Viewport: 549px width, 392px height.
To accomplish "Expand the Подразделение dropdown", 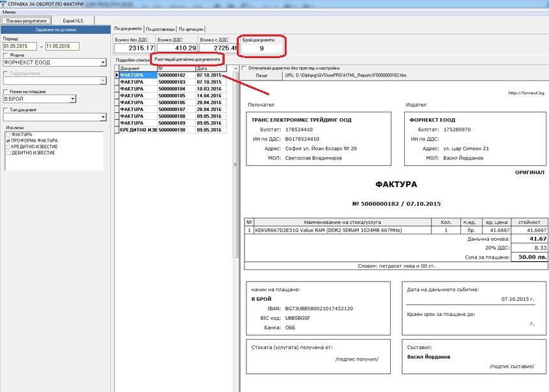I will tap(103, 80).
